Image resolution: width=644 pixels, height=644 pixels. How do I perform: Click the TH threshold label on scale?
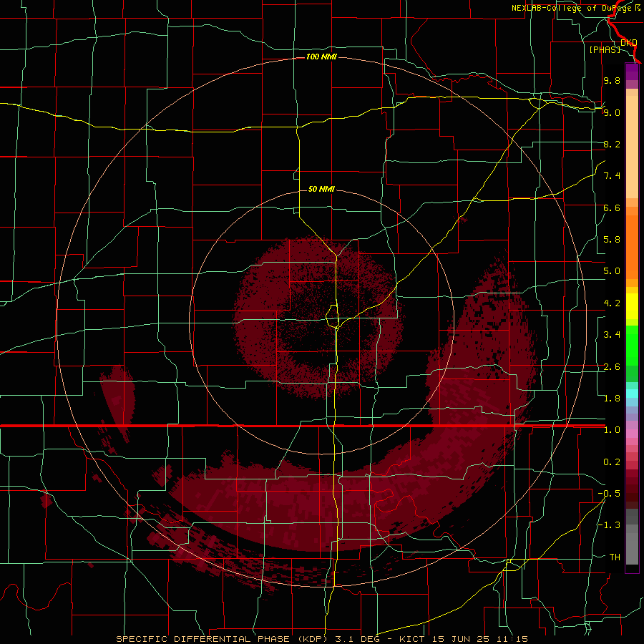615,557
